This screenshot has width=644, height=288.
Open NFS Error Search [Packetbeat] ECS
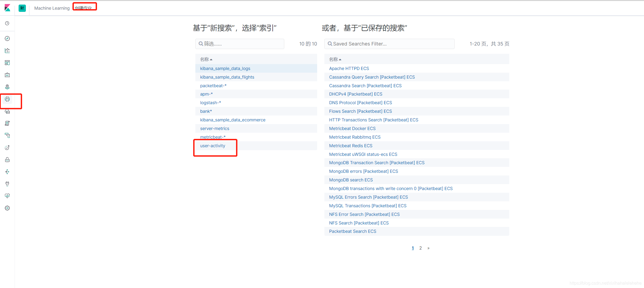[x=365, y=214]
